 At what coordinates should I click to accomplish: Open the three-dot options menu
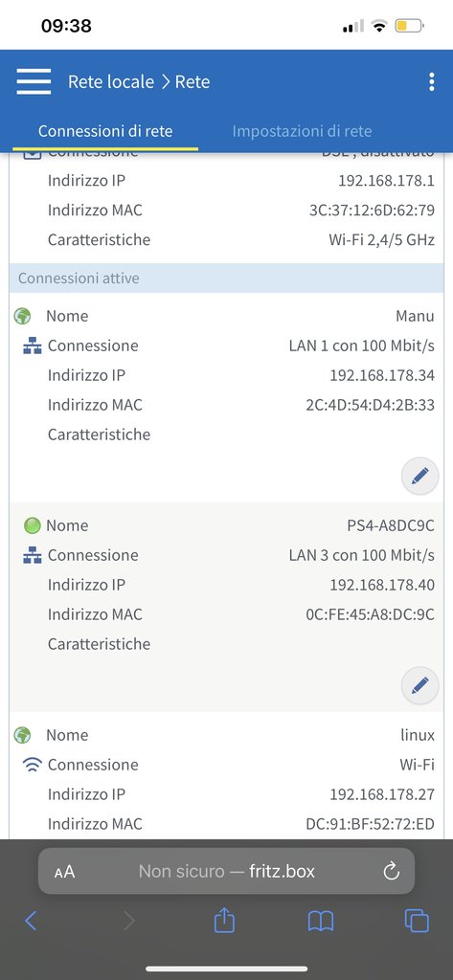[431, 82]
